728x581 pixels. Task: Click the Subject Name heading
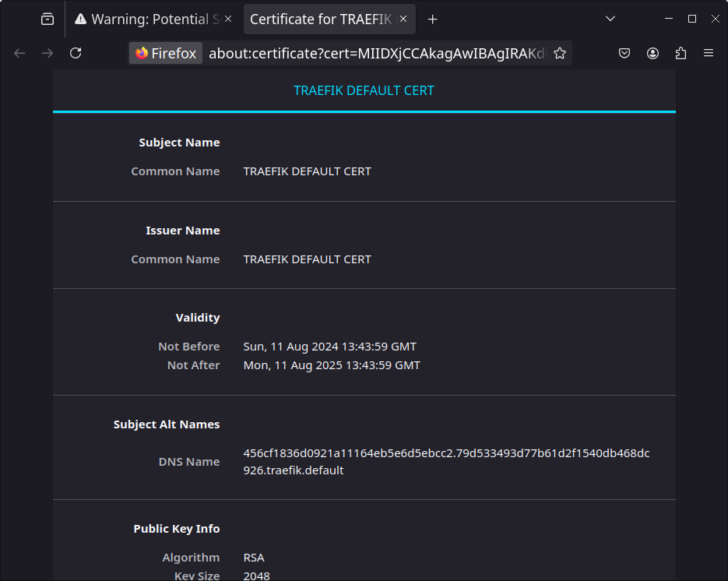179,143
